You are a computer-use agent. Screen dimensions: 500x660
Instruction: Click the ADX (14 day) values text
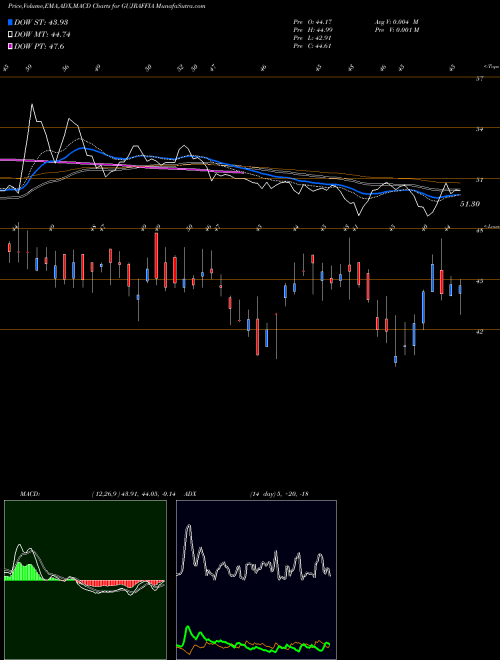click(279, 494)
